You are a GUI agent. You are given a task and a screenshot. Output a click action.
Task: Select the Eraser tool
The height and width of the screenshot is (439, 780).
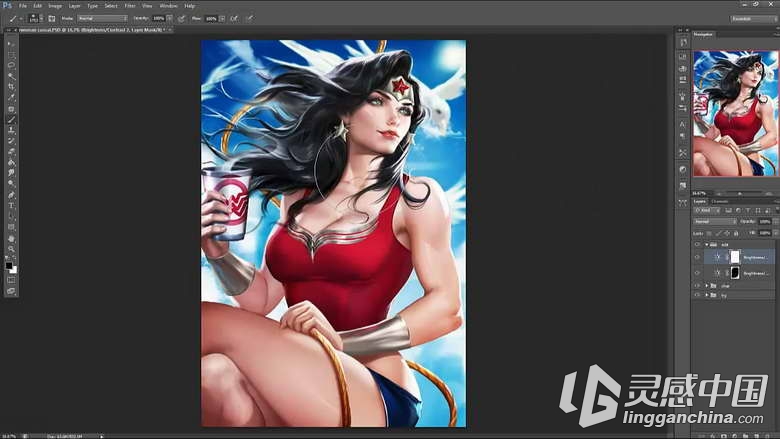pos(11,152)
